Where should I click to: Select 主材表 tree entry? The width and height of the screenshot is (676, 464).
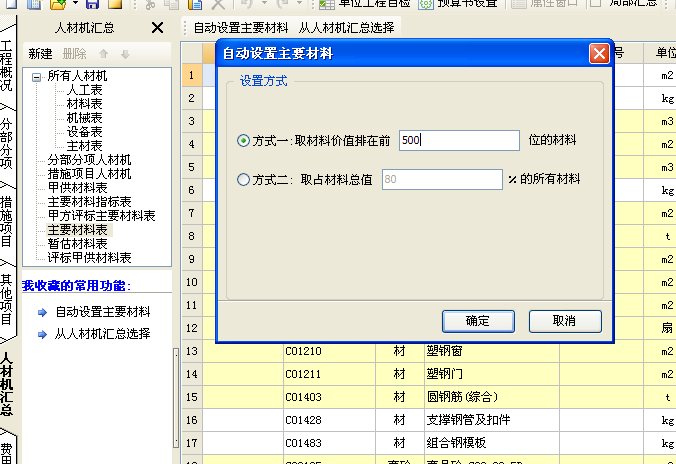(x=84, y=146)
